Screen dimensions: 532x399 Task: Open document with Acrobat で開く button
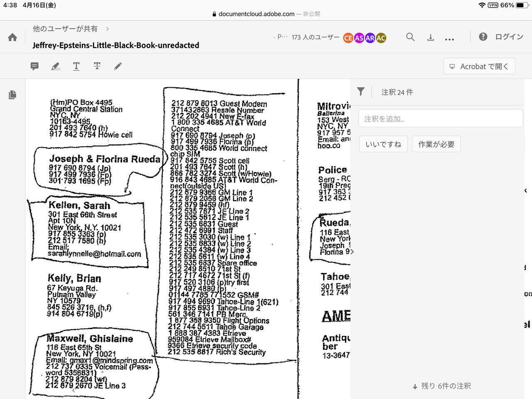click(479, 66)
